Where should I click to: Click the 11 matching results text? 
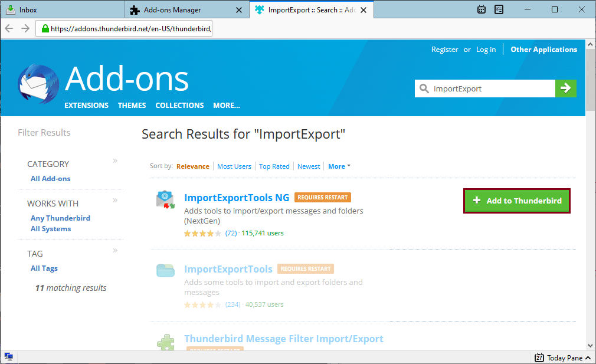click(x=71, y=288)
